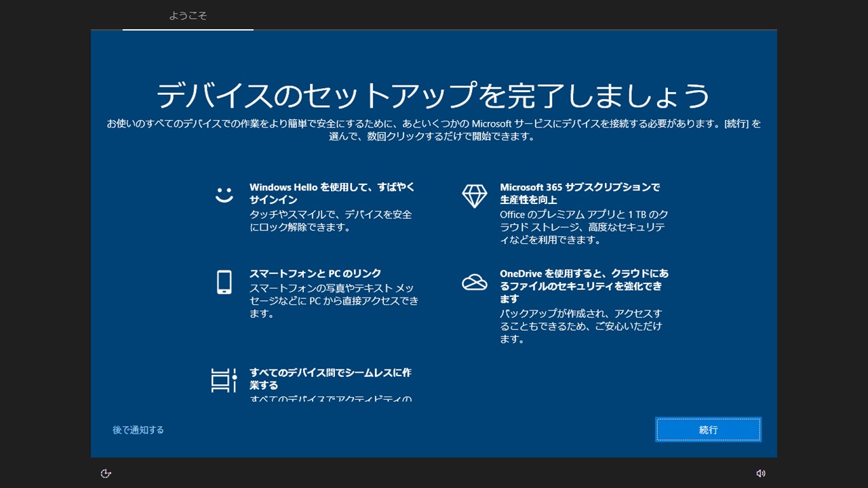Click the smartphone link icon
The height and width of the screenshot is (488, 868).
[224, 282]
